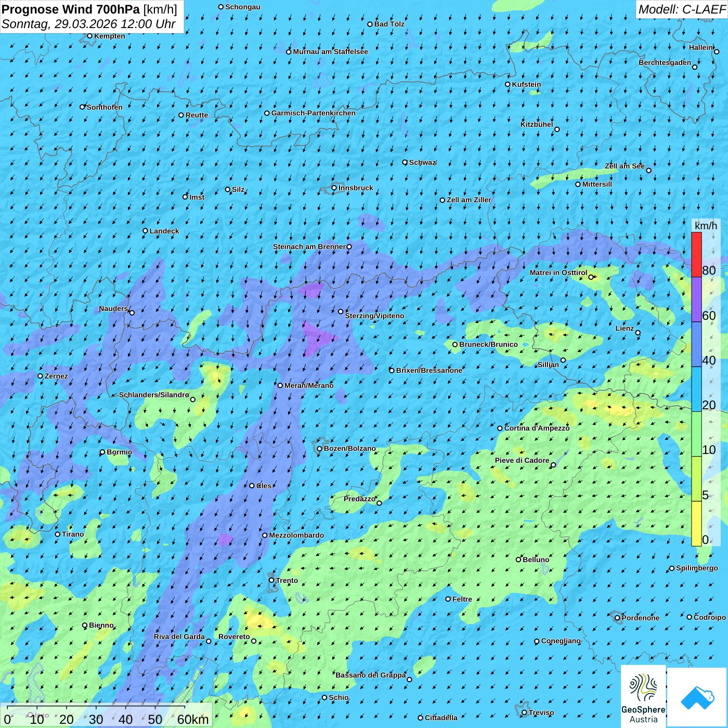Click the Murnau am Staffelsee label
This screenshot has width=728, height=728.
click(x=330, y=51)
